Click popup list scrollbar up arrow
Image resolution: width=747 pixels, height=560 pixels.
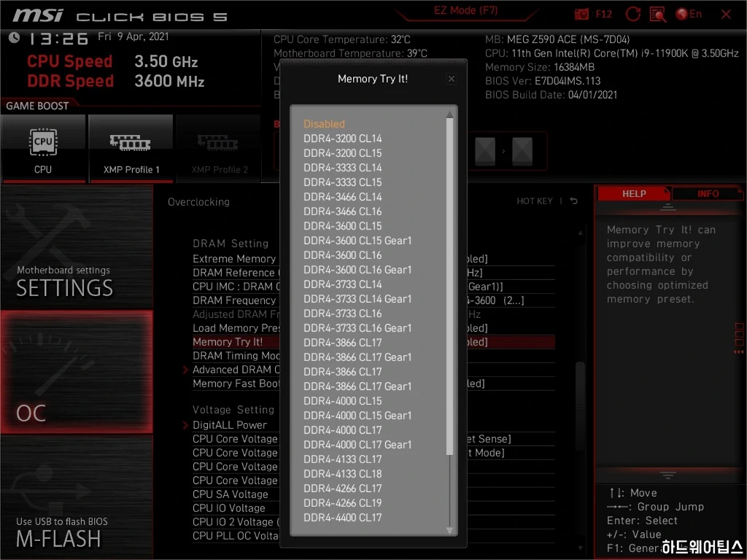(x=449, y=114)
